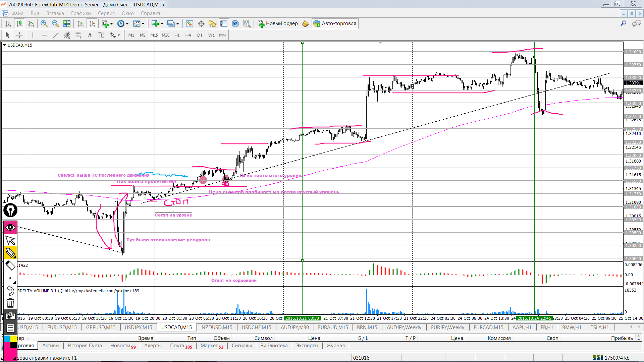Image resolution: width=644 pixels, height=362 pixels.
Task: Zoom in on the chart
Action: [44, 23]
